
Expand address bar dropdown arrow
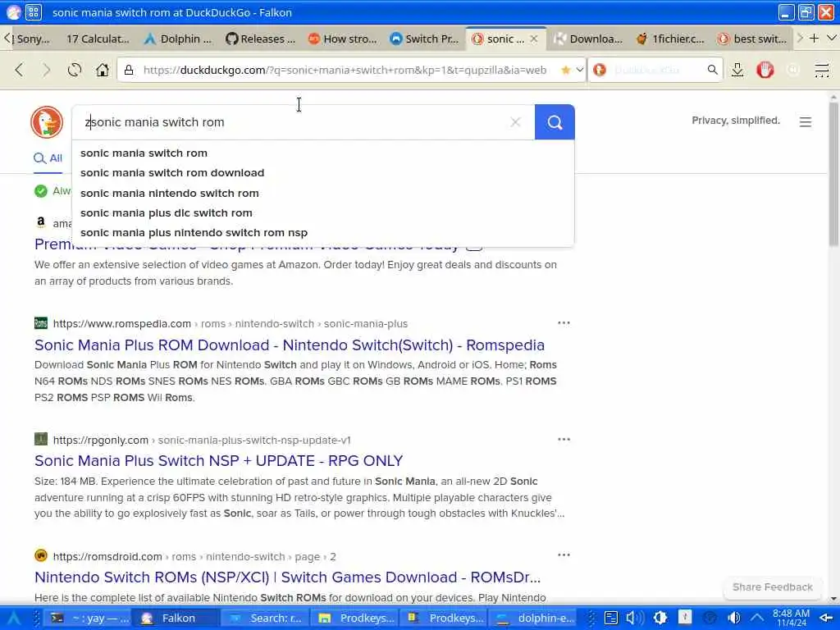tap(580, 70)
